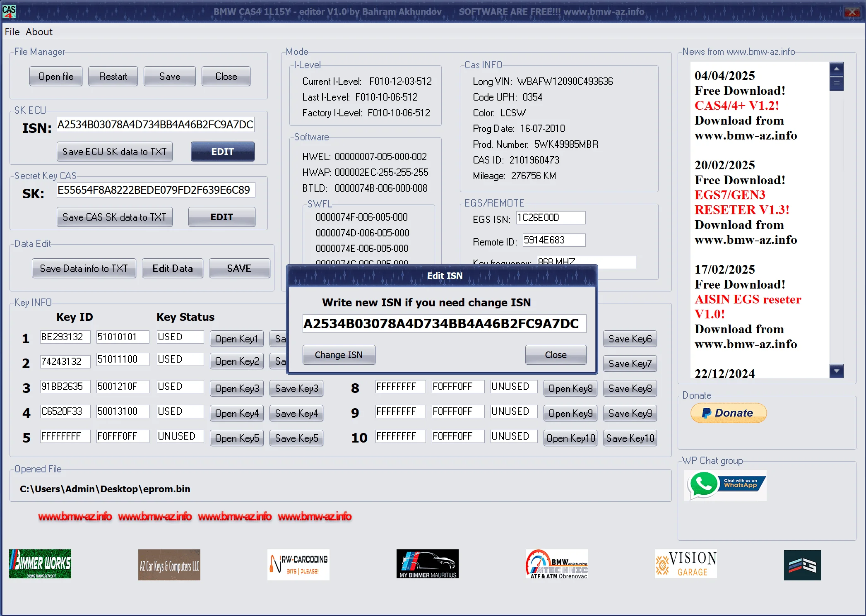Image resolution: width=866 pixels, height=616 pixels.
Task: Click the SAVE button in Data Edit
Action: click(x=239, y=268)
